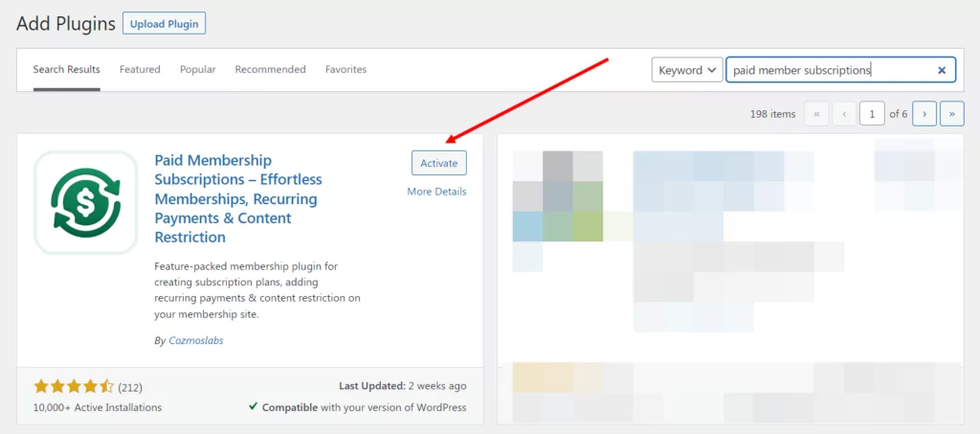Switch to the Search Results tab
This screenshot has height=434, width=980.
[66, 69]
